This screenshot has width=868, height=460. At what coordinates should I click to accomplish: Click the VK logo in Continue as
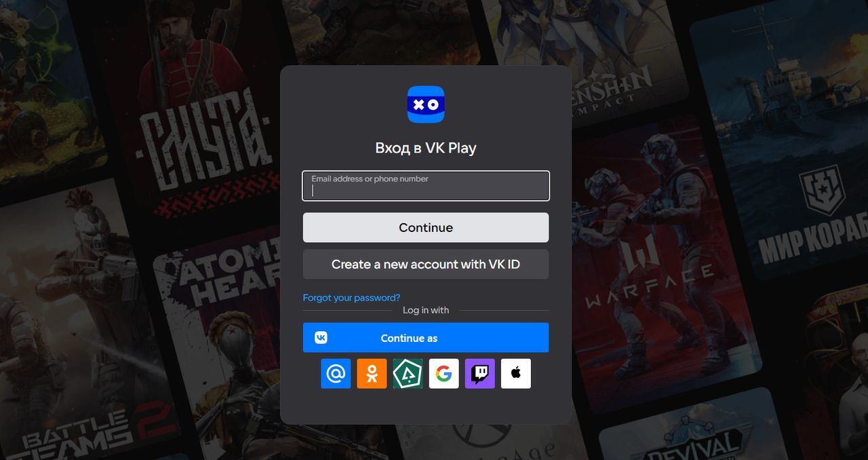321,338
